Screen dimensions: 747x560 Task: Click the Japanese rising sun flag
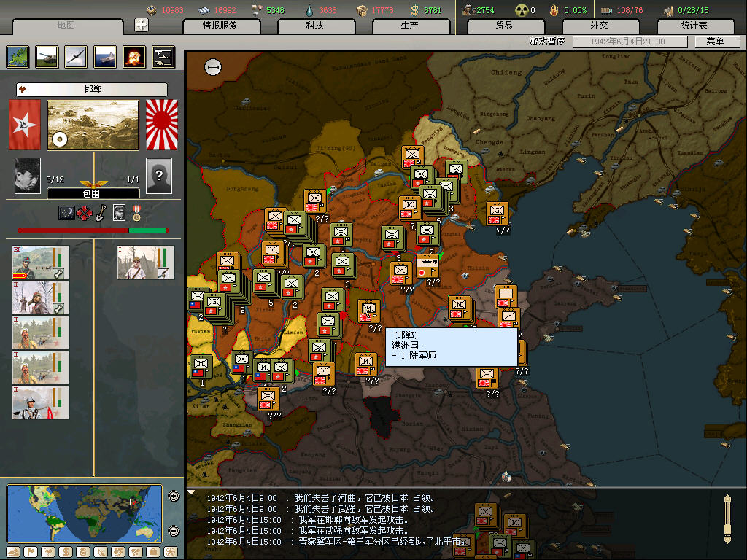coord(162,125)
